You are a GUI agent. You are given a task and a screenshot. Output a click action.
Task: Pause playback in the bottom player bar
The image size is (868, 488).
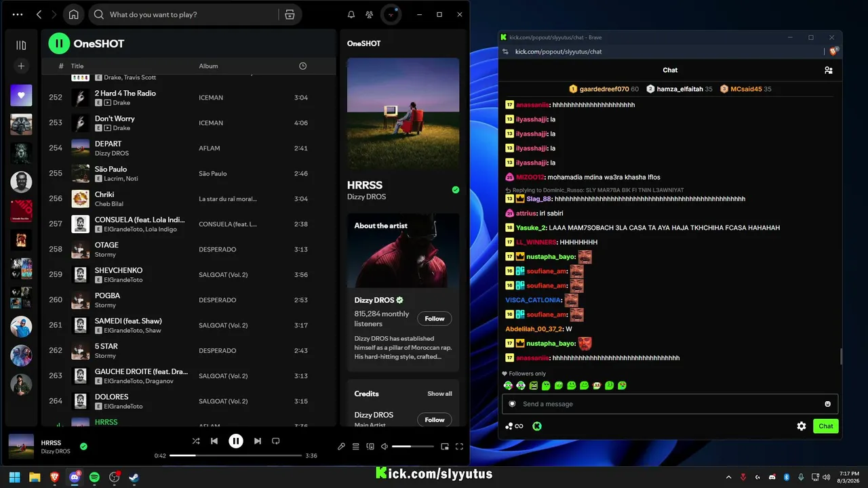coord(236,441)
